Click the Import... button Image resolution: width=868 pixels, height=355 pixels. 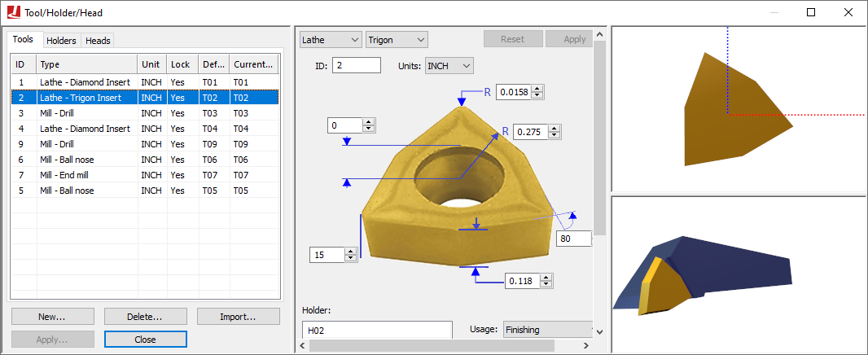[x=238, y=317]
